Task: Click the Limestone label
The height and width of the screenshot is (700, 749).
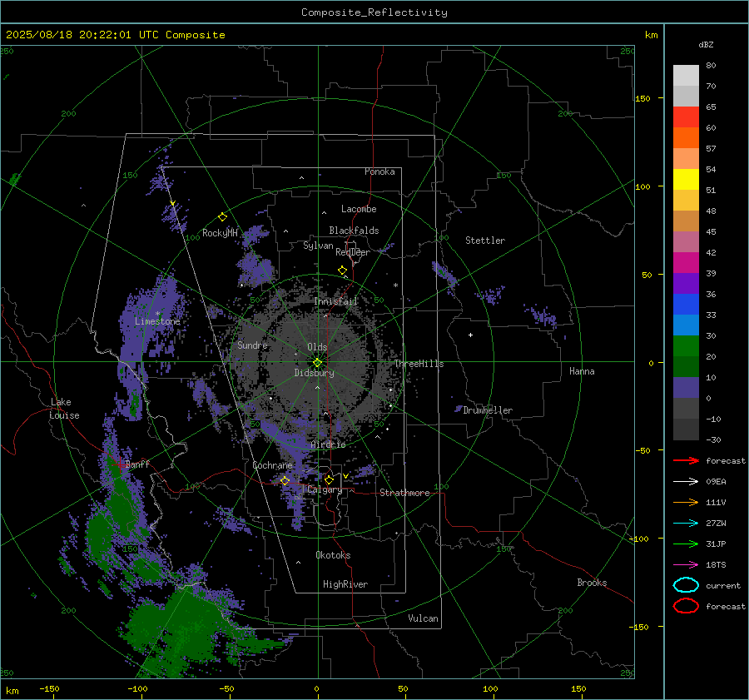Action: point(157,321)
